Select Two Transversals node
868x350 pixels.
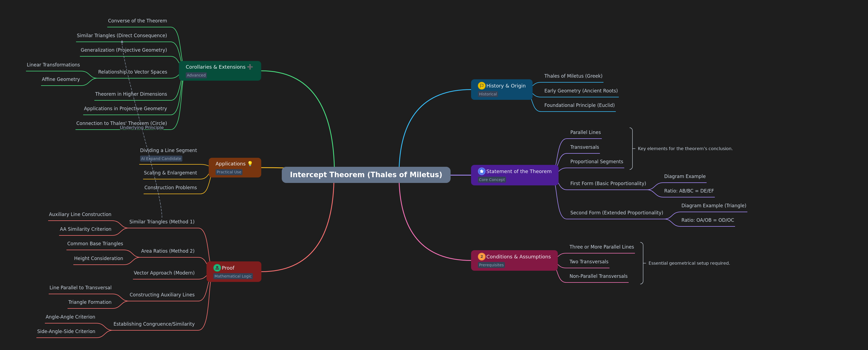(x=589, y=262)
